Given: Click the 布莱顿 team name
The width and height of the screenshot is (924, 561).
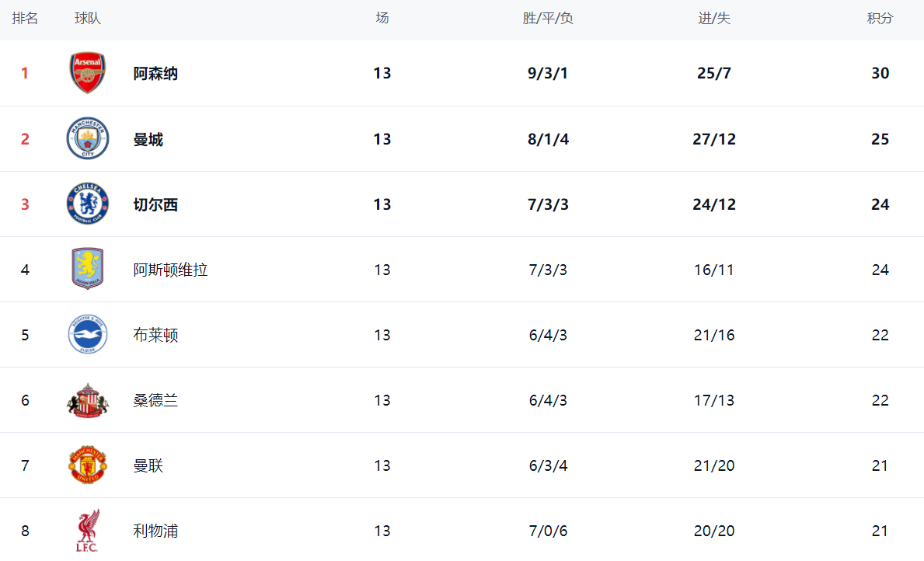Looking at the screenshot, I should (x=155, y=336).
